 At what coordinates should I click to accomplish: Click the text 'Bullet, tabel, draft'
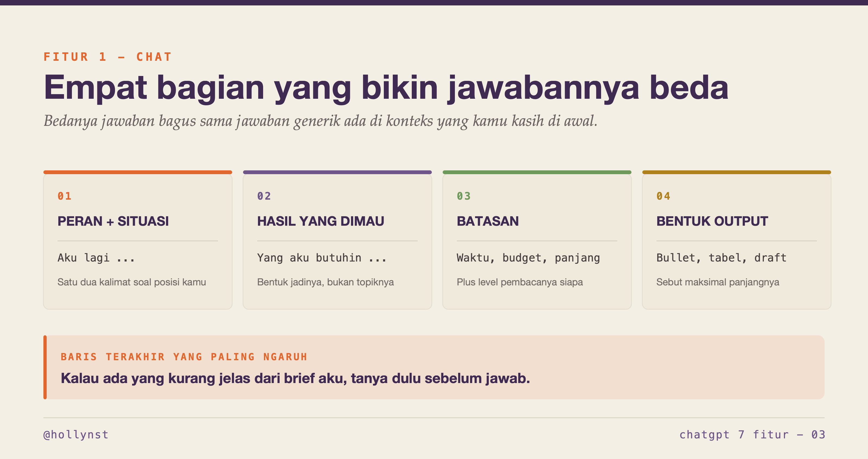tap(721, 258)
